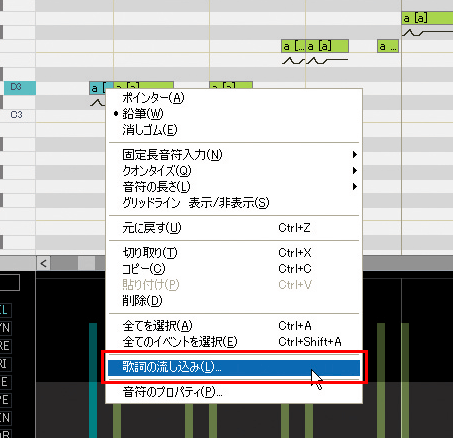The width and height of the screenshot is (453, 438).
Task: Select ポインター(A) pointer tool in menu
Action: (x=234, y=98)
